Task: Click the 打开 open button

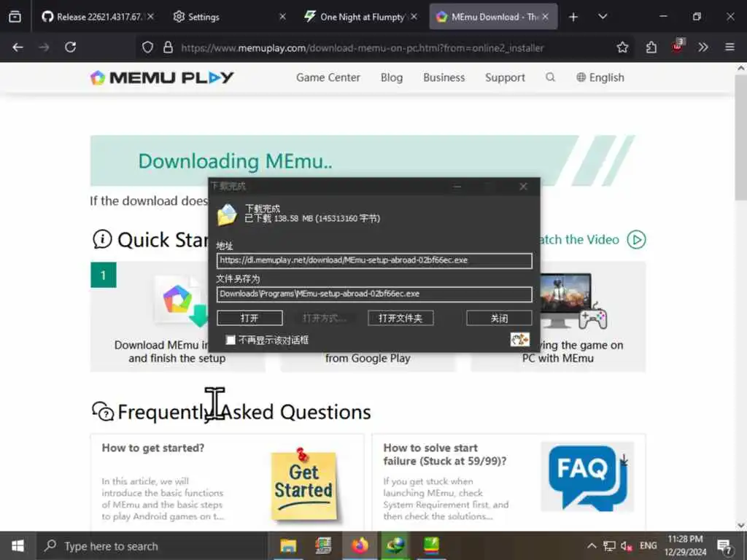Action: [x=249, y=318]
